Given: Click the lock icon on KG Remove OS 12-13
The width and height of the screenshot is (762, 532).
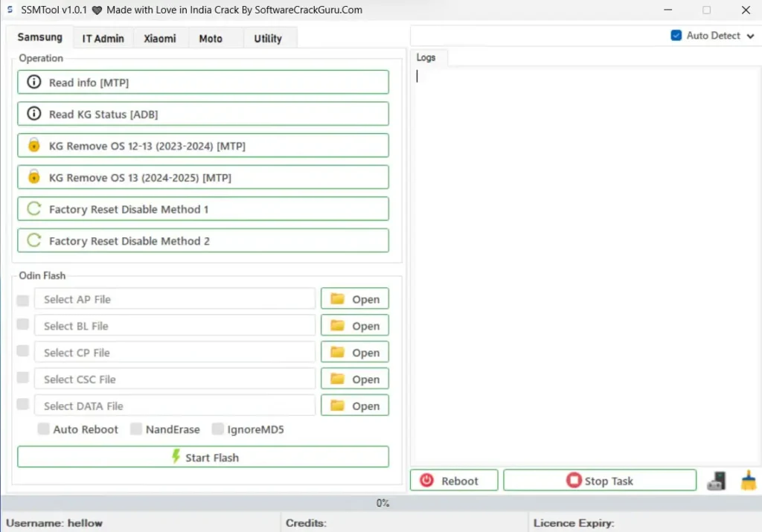Looking at the screenshot, I should [x=33, y=146].
